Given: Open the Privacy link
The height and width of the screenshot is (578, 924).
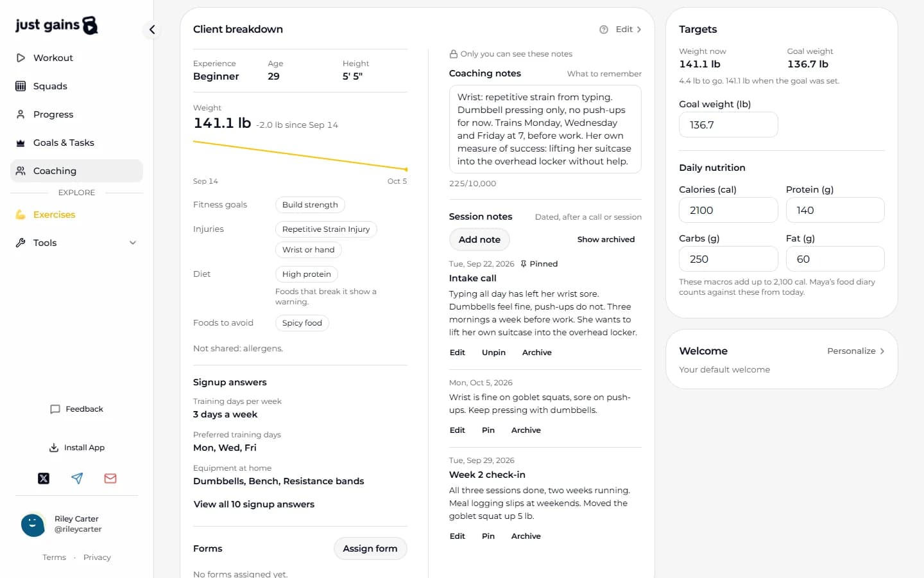Looking at the screenshot, I should click(x=97, y=557).
